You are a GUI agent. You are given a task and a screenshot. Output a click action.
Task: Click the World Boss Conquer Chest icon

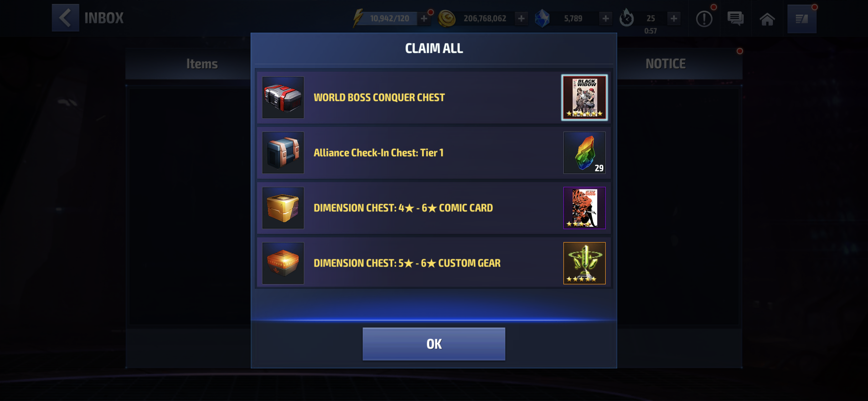(x=283, y=97)
